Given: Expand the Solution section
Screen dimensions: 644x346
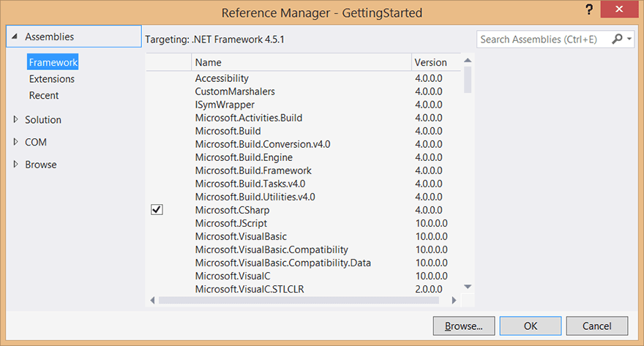Looking at the screenshot, I should (x=16, y=119).
